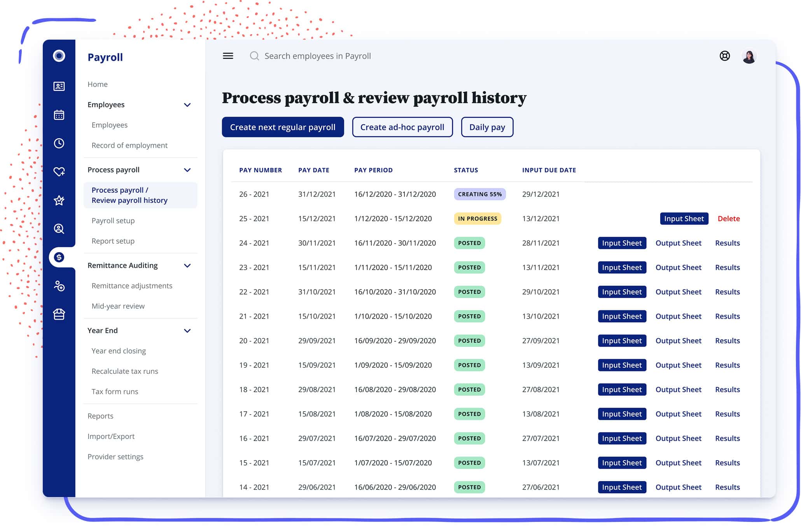Viewport: 801px width, 532px height.
Task: Open the lifebuoy help icon
Action: pos(724,56)
